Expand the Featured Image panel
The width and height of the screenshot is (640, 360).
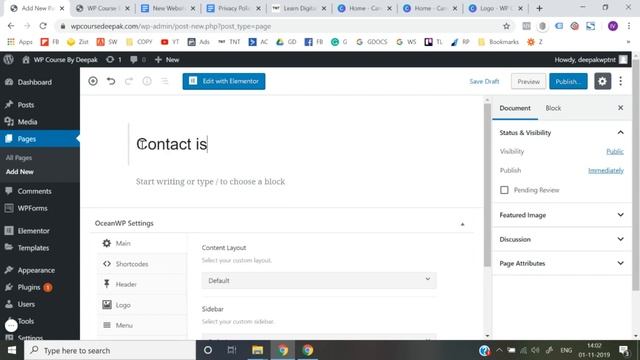pos(562,215)
